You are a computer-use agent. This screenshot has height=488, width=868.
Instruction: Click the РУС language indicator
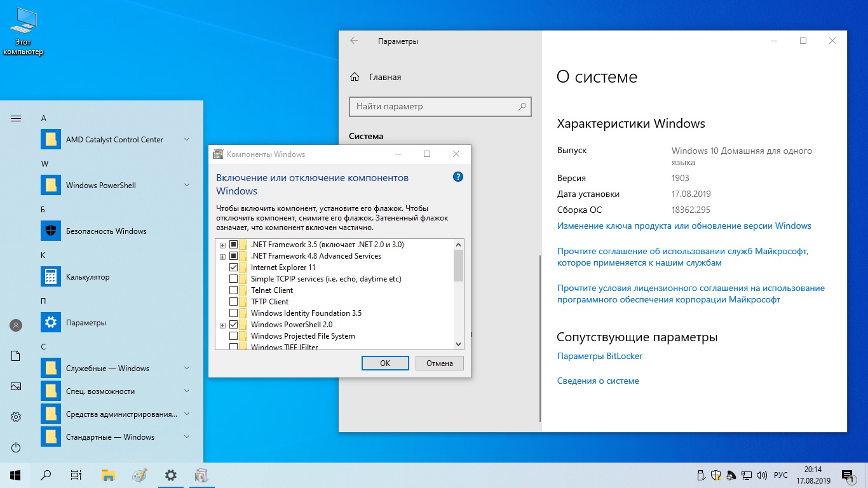pos(781,475)
